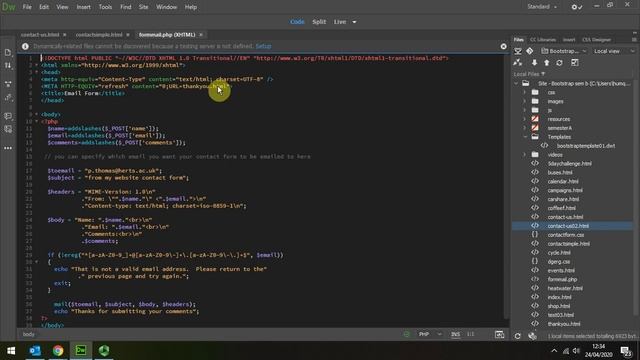Screen dimensions: 640x360
Task: Switch to Live view
Action: [340, 22]
